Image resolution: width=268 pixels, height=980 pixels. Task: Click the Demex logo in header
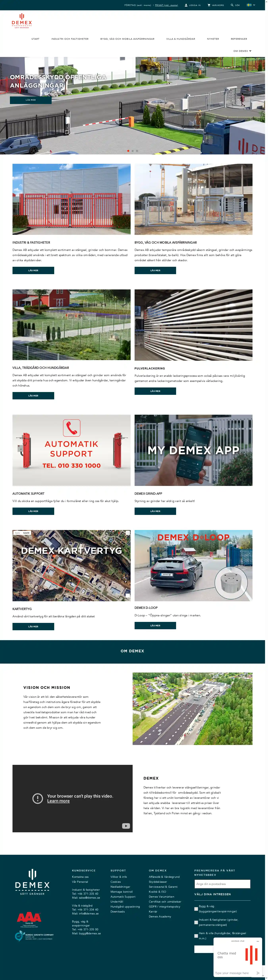(22, 20)
